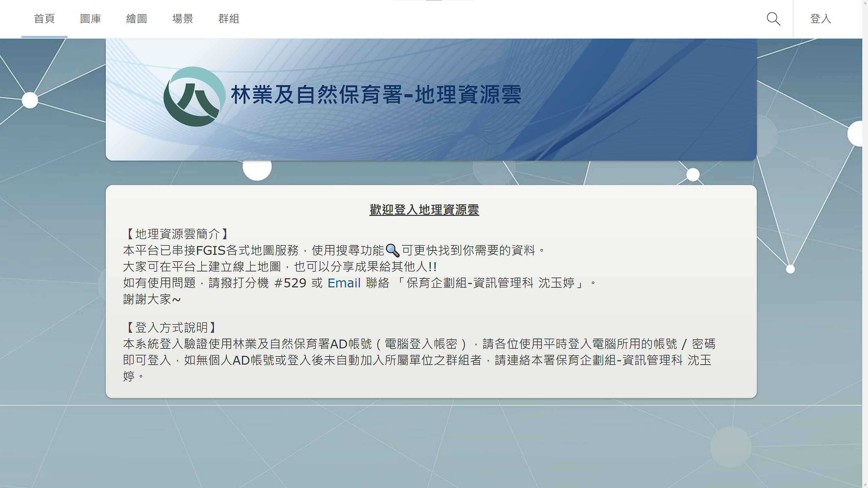Click the 【地理資源雲簡介】 section heading

pos(177,234)
